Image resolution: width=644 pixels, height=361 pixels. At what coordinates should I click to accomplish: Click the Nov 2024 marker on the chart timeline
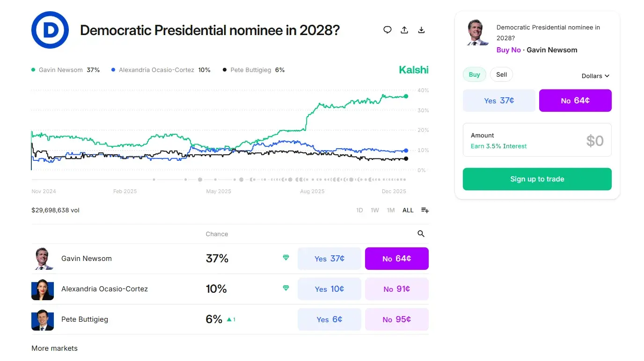tap(44, 191)
